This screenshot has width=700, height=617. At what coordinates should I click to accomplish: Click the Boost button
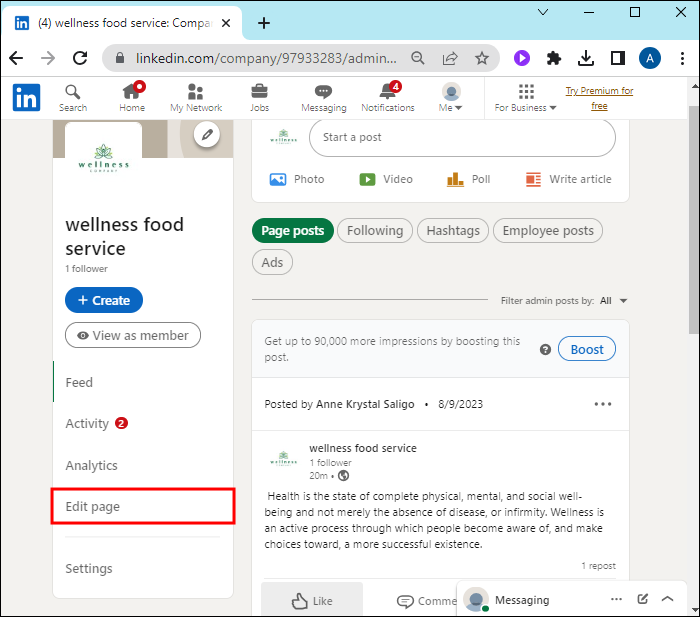[587, 349]
